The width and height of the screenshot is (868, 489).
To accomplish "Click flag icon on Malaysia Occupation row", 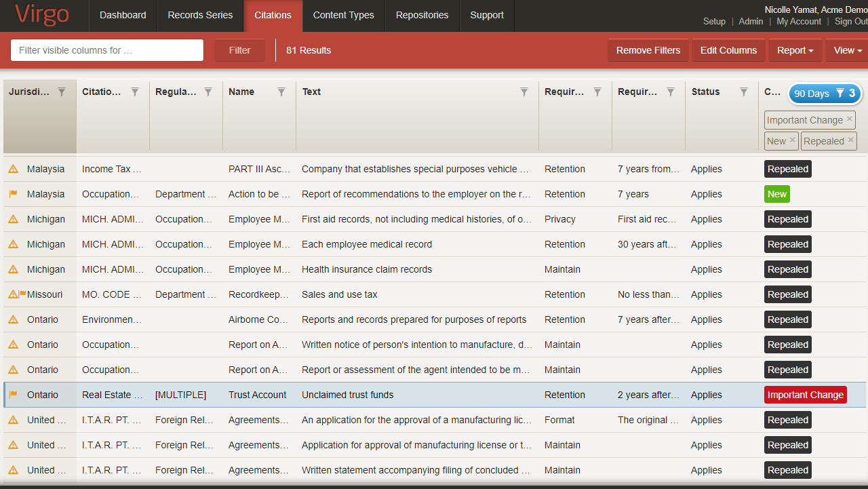I will click(x=13, y=194).
